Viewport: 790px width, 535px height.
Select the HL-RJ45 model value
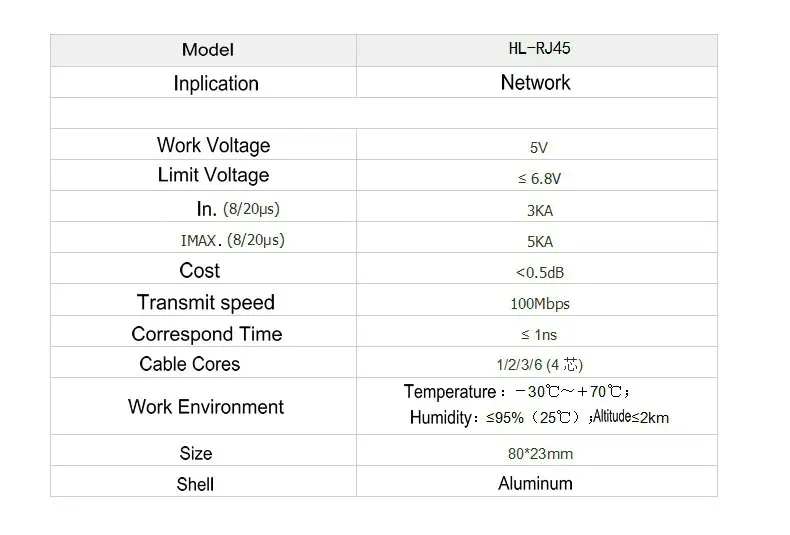[539, 48]
